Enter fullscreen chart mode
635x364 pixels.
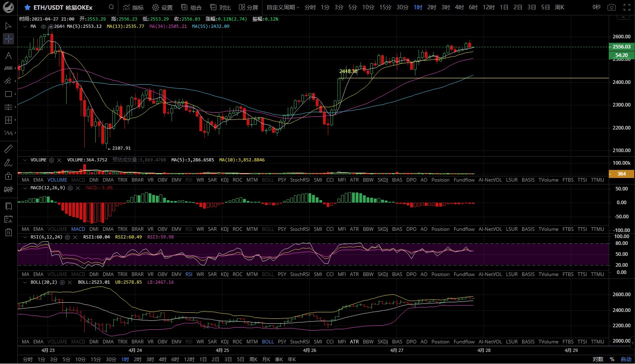click(x=627, y=7)
